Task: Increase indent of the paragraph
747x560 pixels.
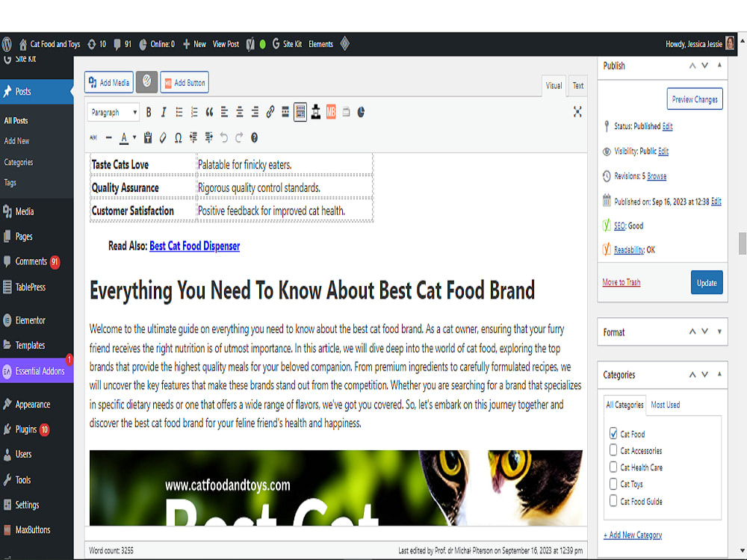Action: [208, 138]
